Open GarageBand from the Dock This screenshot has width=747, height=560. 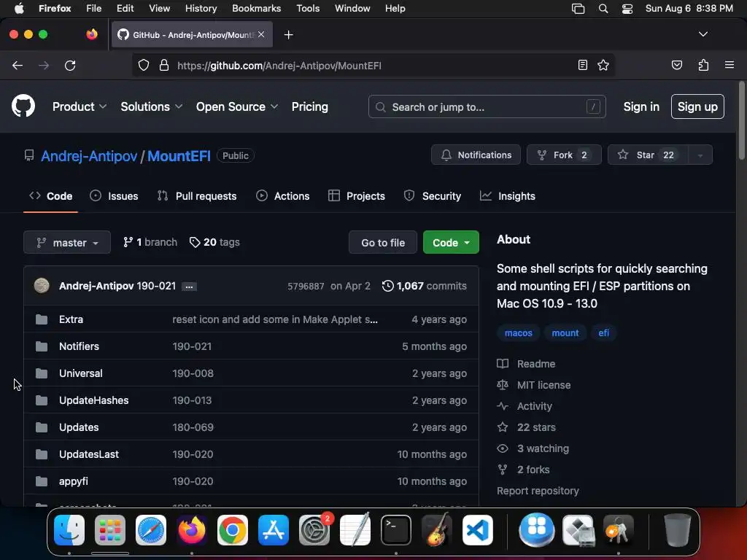(437, 530)
